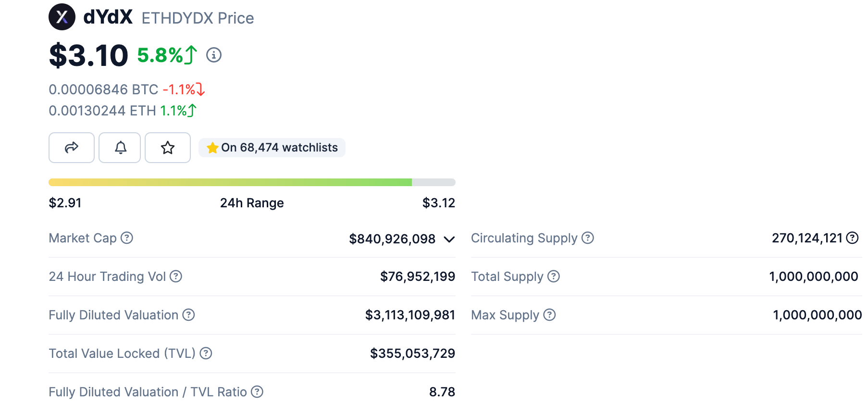Click Fully Diluted Valuation / TVL Ratio label
This screenshot has width=868, height=405.
[x=148, y=392]
